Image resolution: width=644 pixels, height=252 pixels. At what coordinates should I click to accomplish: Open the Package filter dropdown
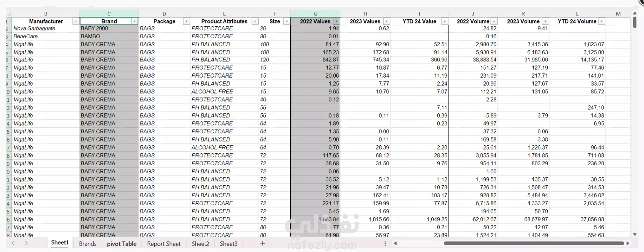pyautogui.click(x=186, y=21)
